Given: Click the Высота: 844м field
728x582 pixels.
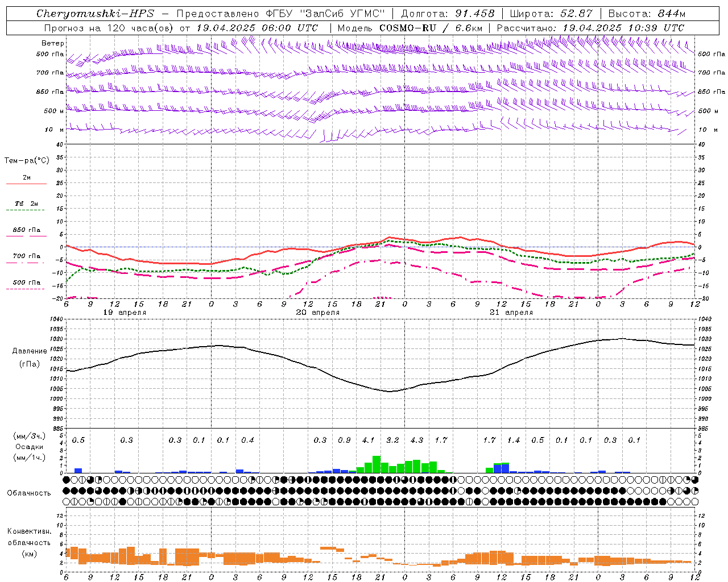Looking at the screenshot, I should coord(647,14).
